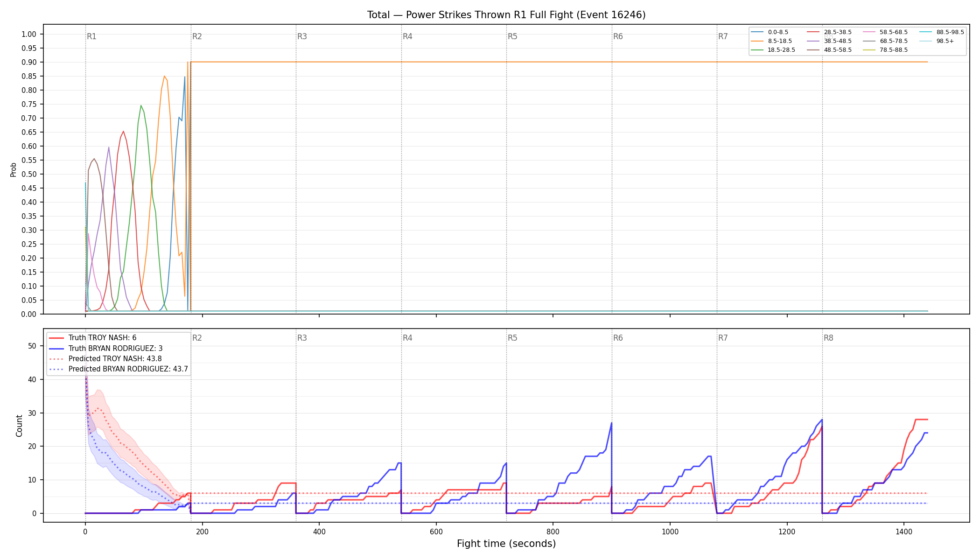980x560 pixels.
Task: Click the '1400' tick on fight time axis
Action: [x=904, y=531]
